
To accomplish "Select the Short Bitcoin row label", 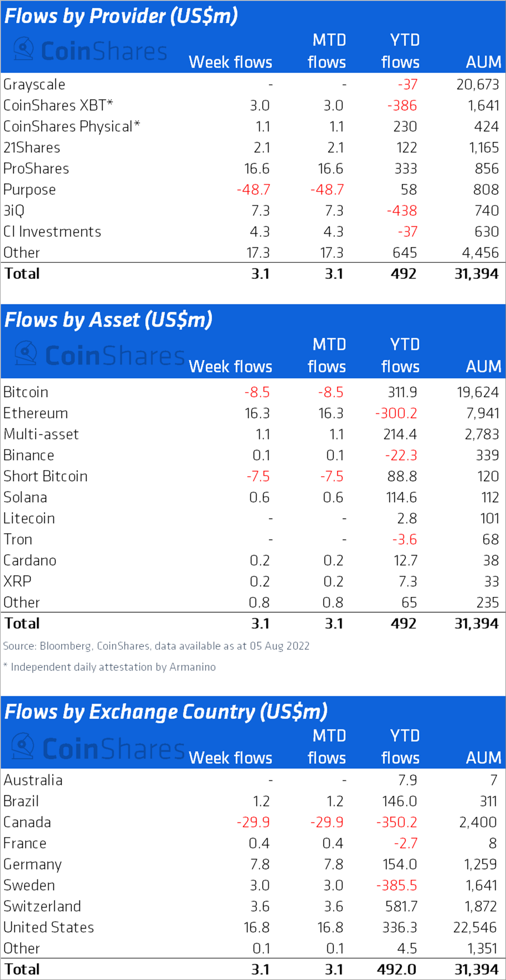I will pyautogui.click(x=46, y=476).
